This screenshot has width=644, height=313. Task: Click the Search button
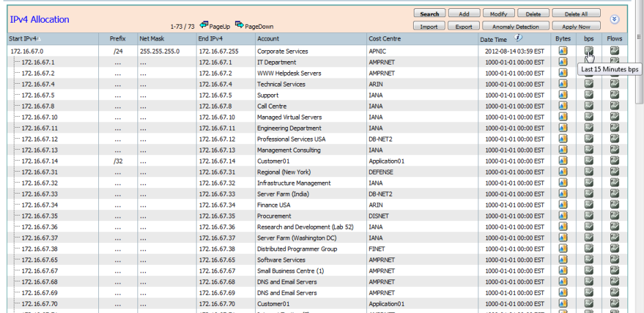click(x=430, y=14)
